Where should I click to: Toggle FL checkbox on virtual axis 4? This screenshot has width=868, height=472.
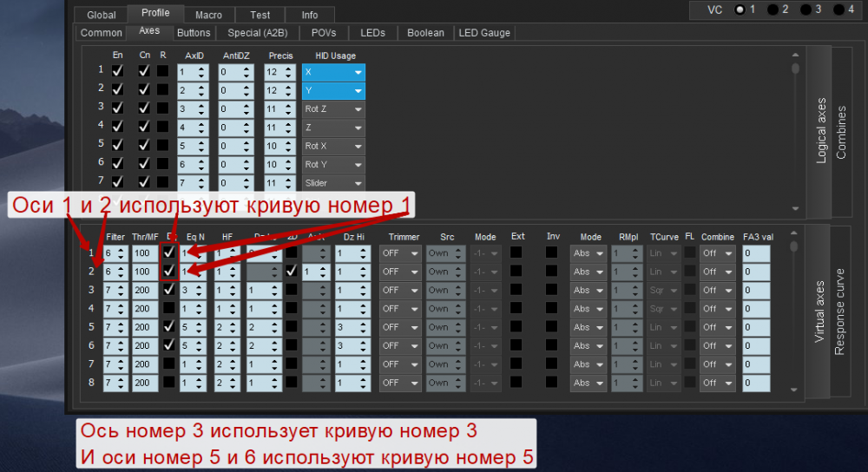tap(690, 308)
